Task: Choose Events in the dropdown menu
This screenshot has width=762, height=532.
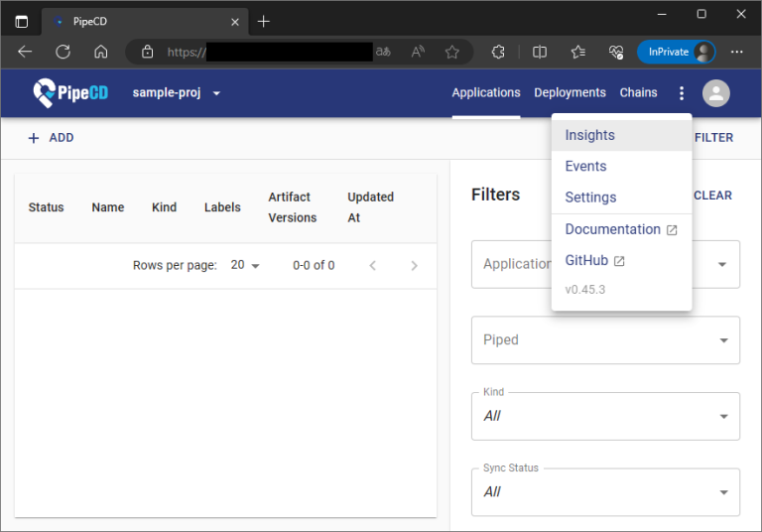Action: tap(585, 166)
